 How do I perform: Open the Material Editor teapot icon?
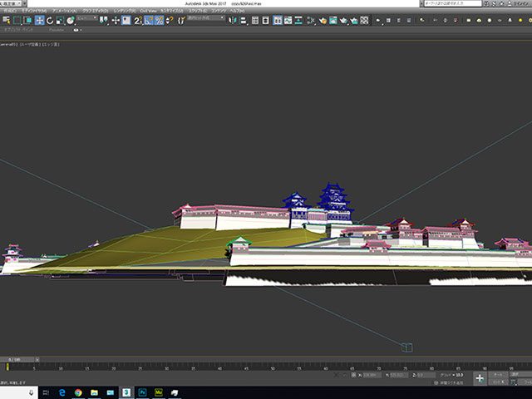click(321, 20)
